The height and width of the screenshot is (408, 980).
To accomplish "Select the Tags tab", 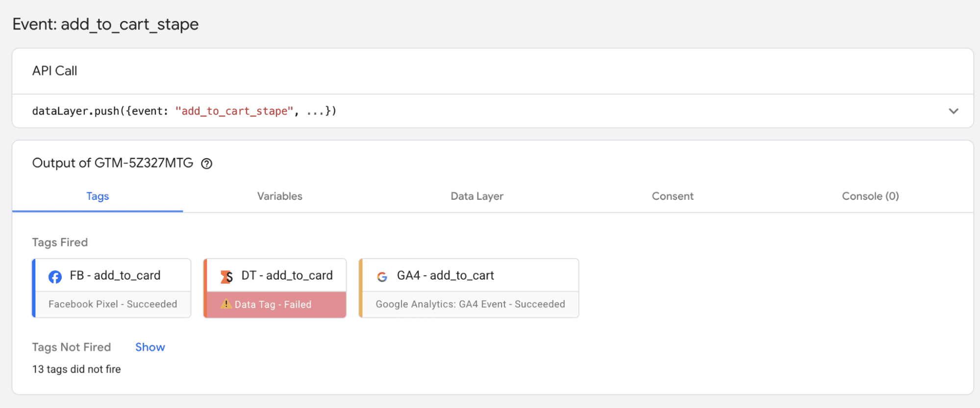I will [x=98, y=196].
